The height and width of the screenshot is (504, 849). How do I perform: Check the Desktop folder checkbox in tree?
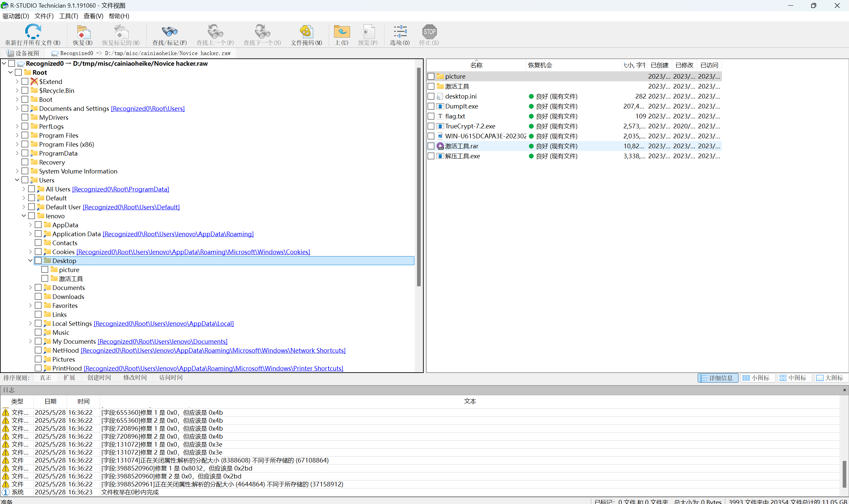(38, 260)
